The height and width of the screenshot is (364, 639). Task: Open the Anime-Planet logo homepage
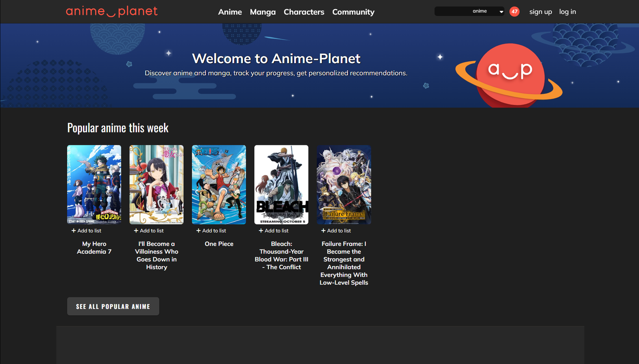[112, 12]
